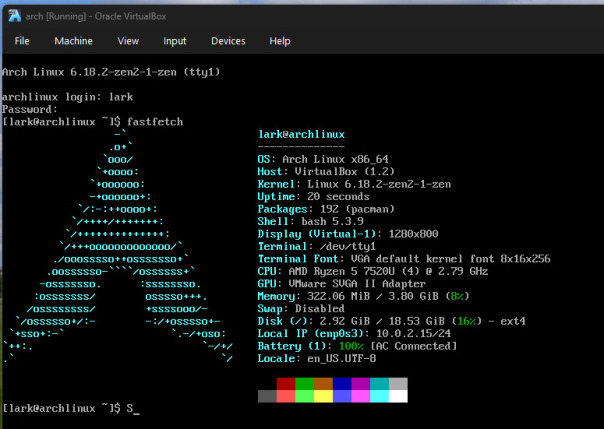Click the Local IP line in fastfetch output
Viewport: 604px width, 429px height.
[357, 332]
